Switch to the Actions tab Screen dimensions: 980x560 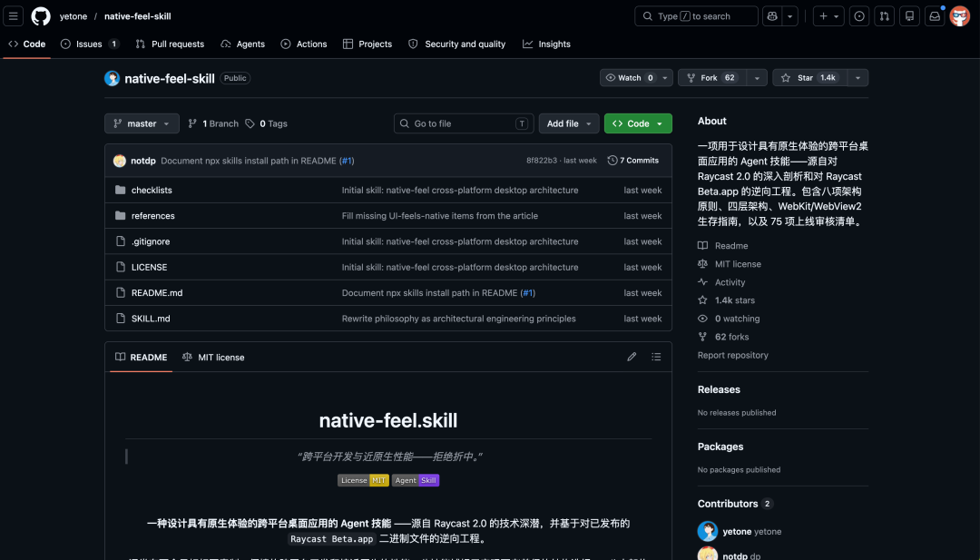304,44
